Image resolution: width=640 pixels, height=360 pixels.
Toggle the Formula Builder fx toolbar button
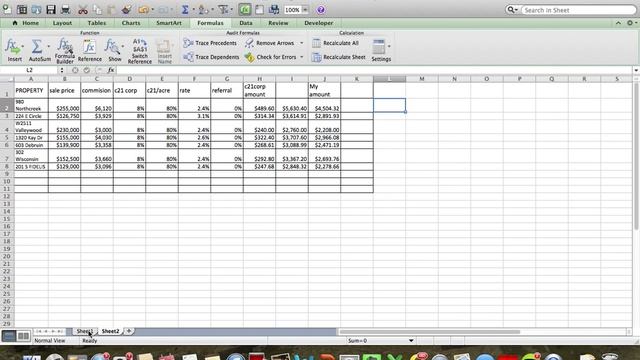point(245,9)
